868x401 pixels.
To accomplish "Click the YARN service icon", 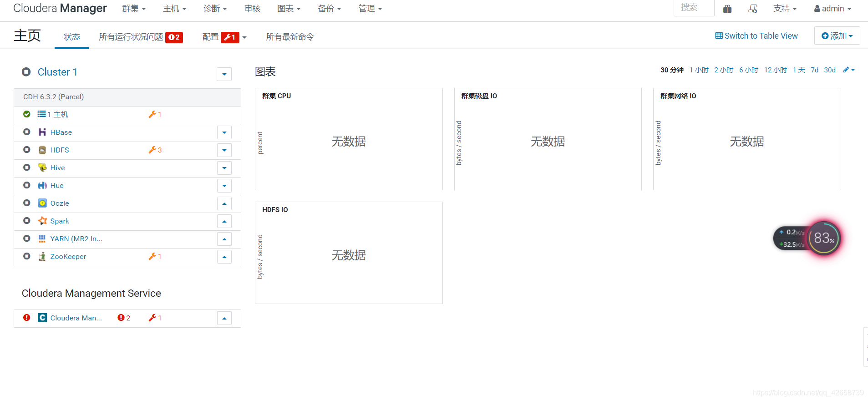I will (42, 239).
